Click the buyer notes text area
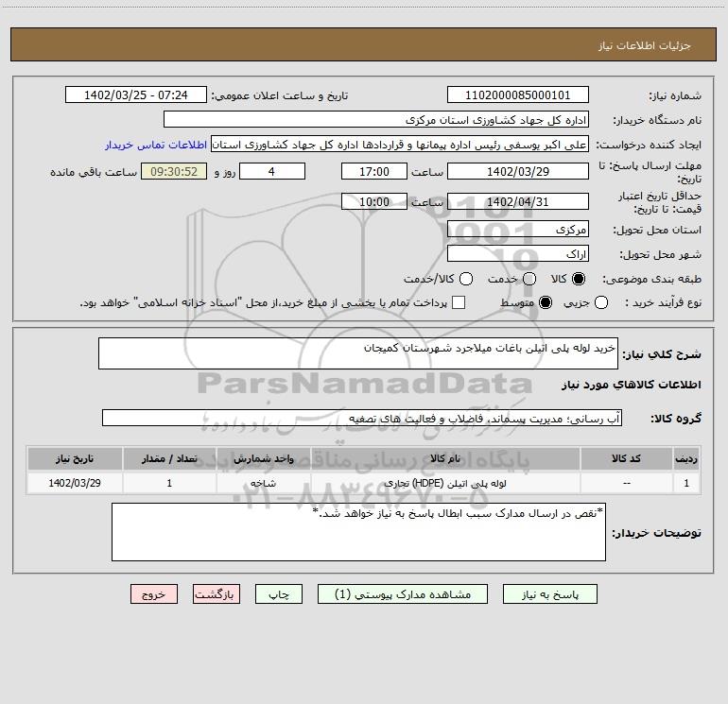728x704 pixels. 358,532
